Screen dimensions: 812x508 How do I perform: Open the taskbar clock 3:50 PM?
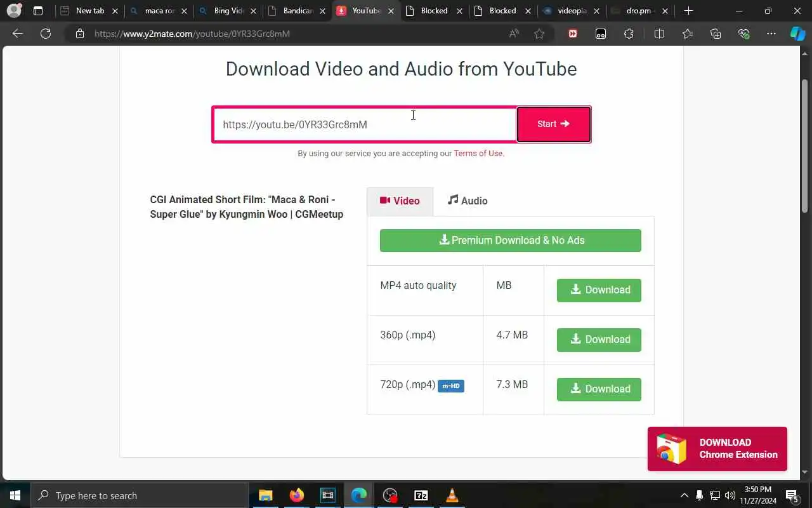coord(757,495)
